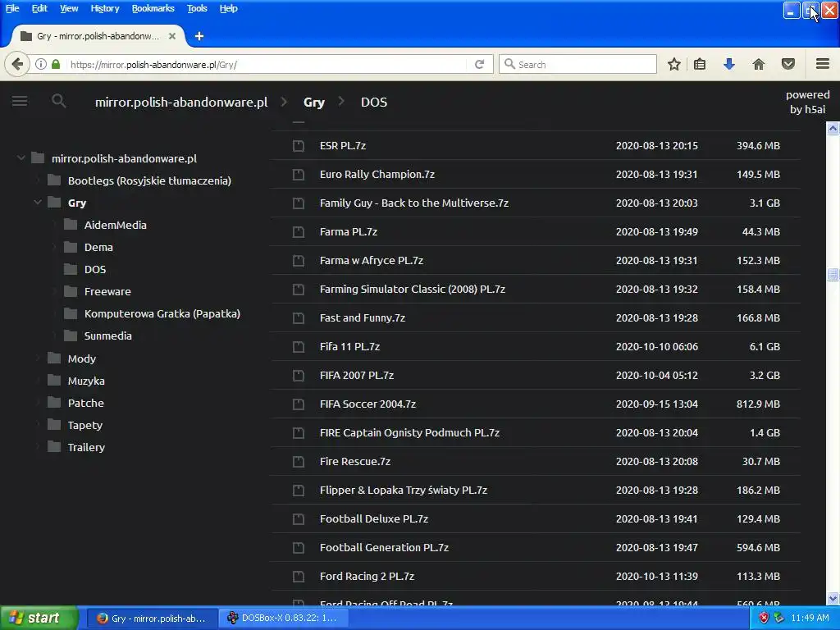The width and height of the screenshot is (840, 630).
Task: Click file icon beside Fire Rescue.7z
Action: point(299,461)
